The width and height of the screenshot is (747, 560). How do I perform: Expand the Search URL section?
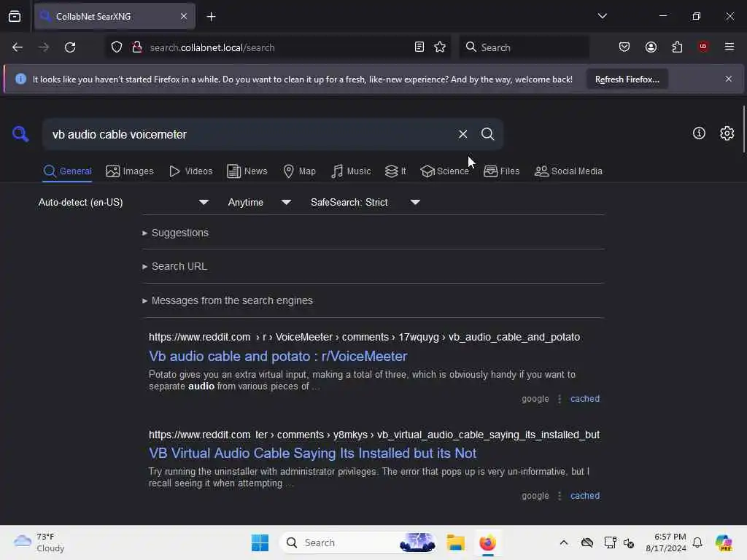pos(174,266)
